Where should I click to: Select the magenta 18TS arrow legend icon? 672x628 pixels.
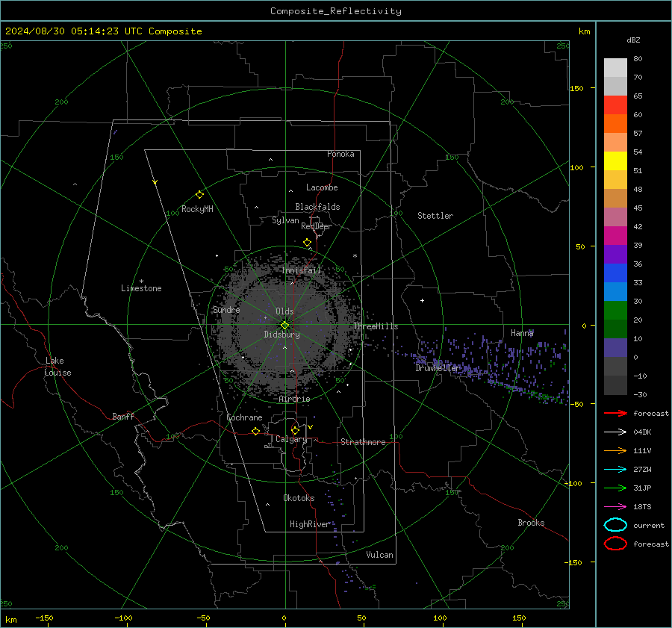(x=615, y=507)
